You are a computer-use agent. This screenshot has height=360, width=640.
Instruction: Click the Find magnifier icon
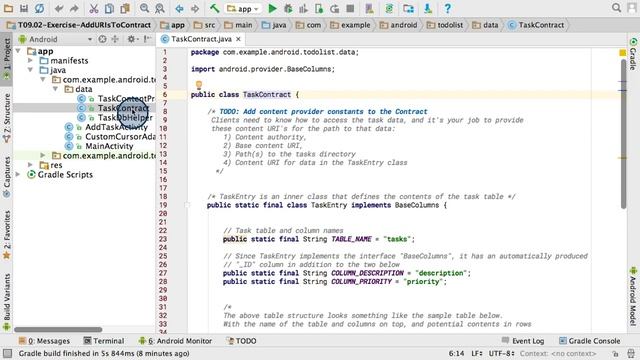coord(144,9)
